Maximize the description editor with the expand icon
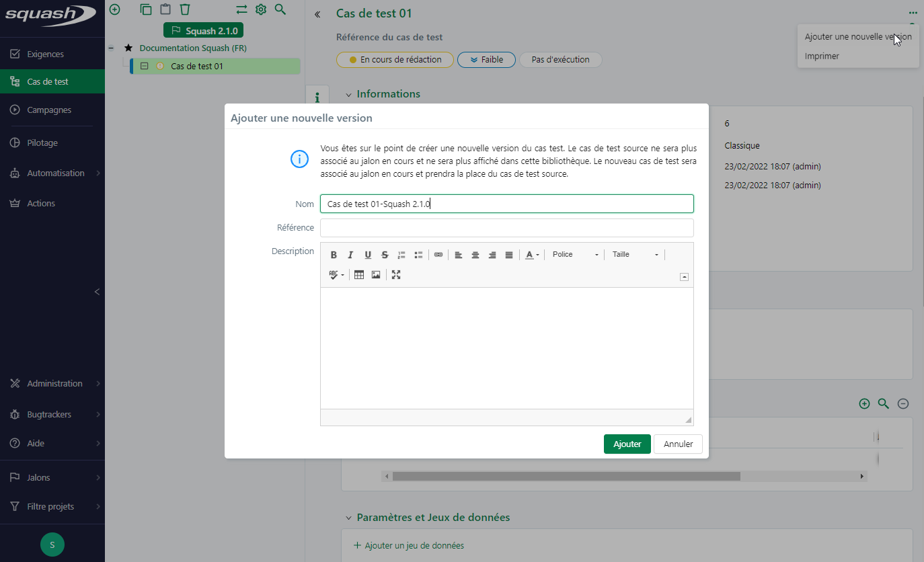Viewport: 924px width, 562px height. pos(396,274)
